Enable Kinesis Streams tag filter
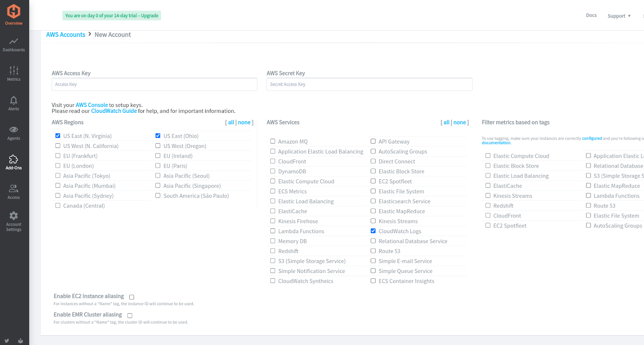This screenshot has height=345, width=644. 488,195
